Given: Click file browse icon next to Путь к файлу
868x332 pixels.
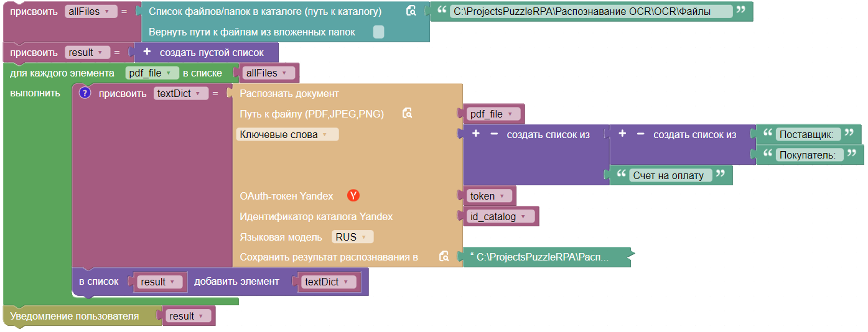Looking at the screenshot, I should [408, 114].
